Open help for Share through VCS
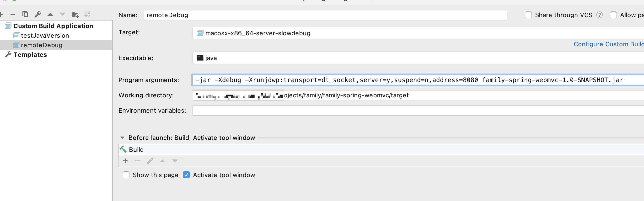 (599, 15)
